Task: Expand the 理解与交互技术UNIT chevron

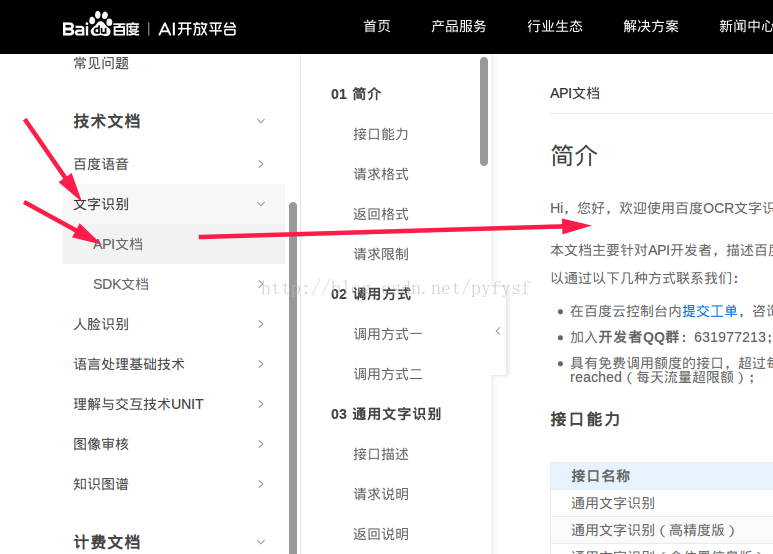Action: click(261, 404)
